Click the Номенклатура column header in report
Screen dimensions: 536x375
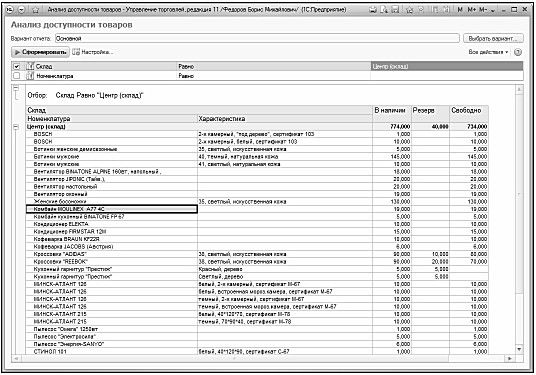111,119
